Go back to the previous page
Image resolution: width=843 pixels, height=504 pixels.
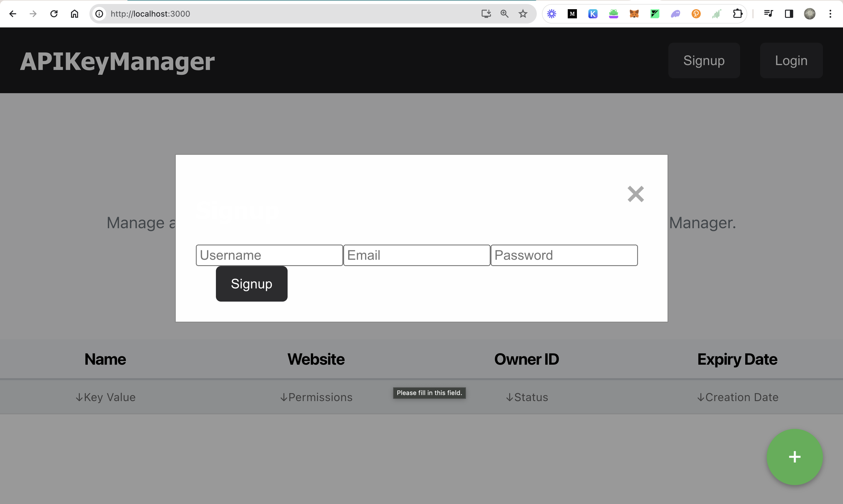(13, 14)
